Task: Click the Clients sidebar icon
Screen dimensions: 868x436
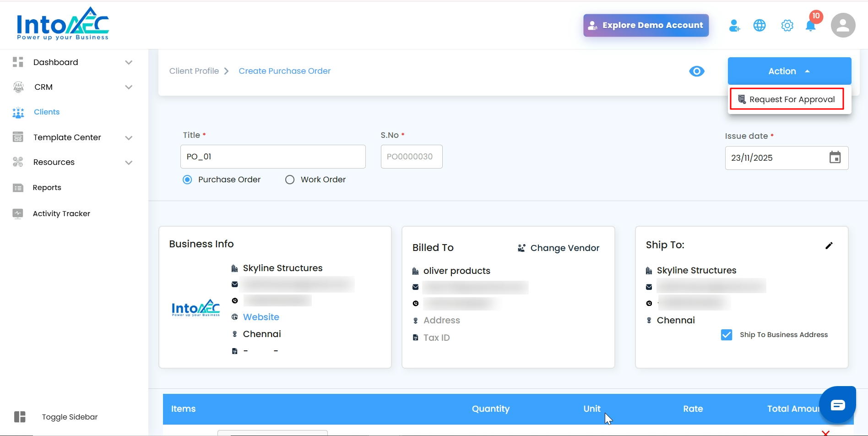Action: (18, 112)
